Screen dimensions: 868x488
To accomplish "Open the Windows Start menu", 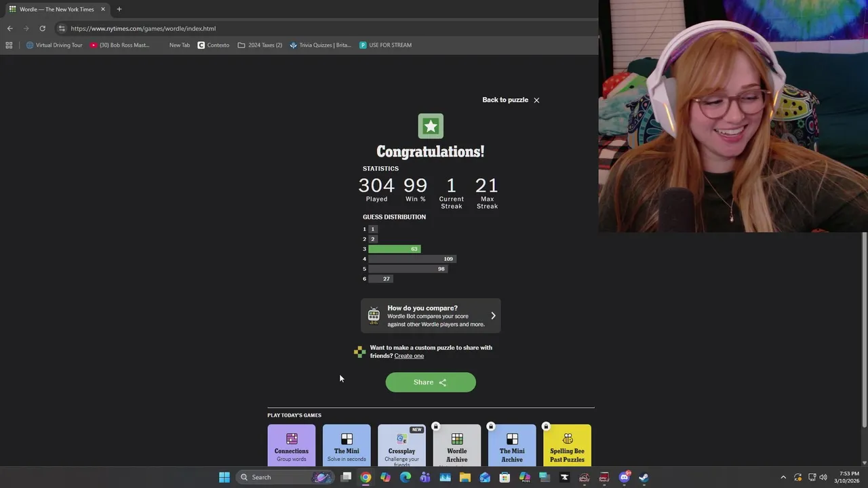I will [224, 477].
